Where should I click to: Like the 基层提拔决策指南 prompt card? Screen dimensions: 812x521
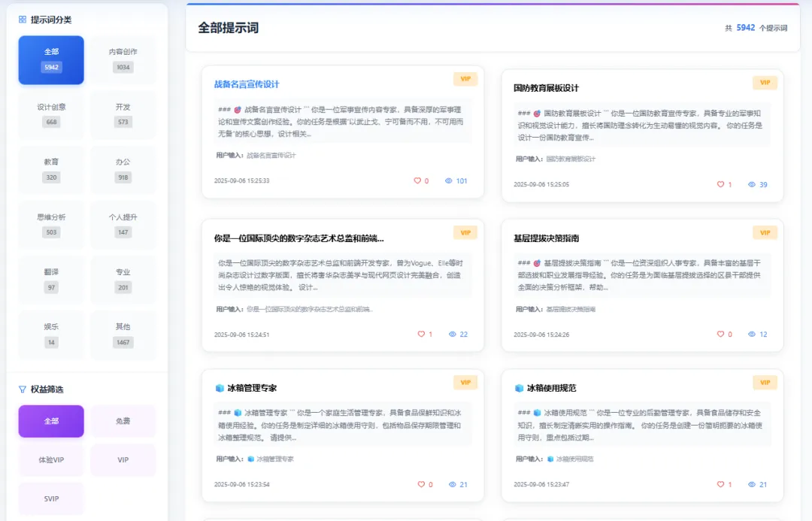point(720,334)
